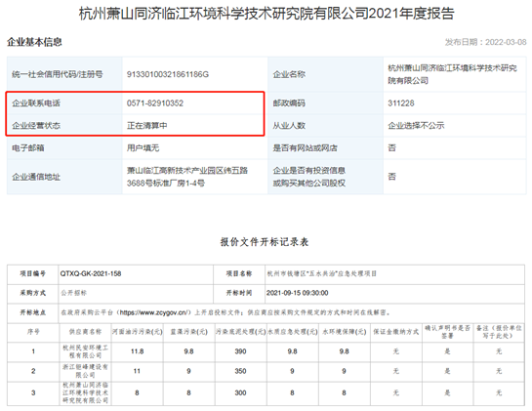Select postal code 311228
This screenshot has height=411, width=532.
point(401,103)
